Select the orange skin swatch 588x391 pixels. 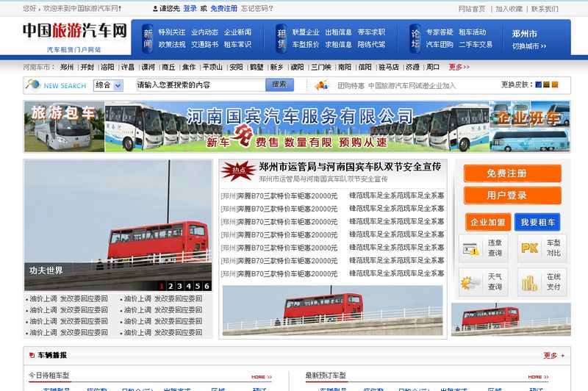pos(555,85)
